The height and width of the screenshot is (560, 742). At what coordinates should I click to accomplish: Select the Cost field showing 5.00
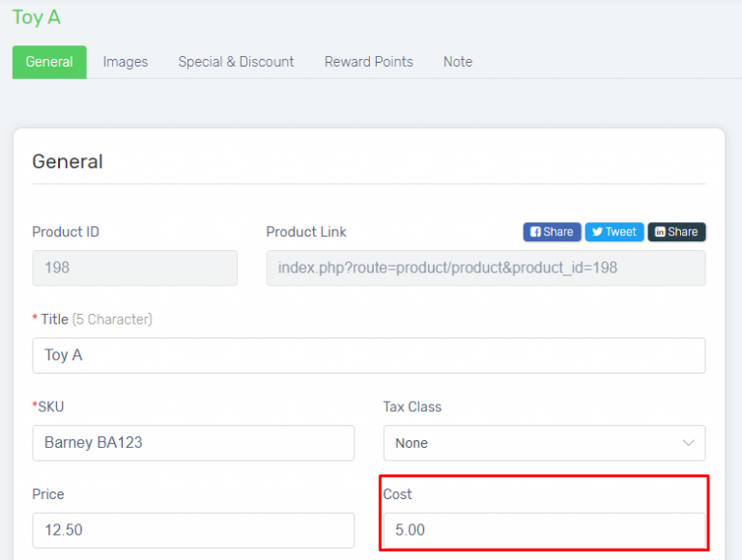click(544, 530)
